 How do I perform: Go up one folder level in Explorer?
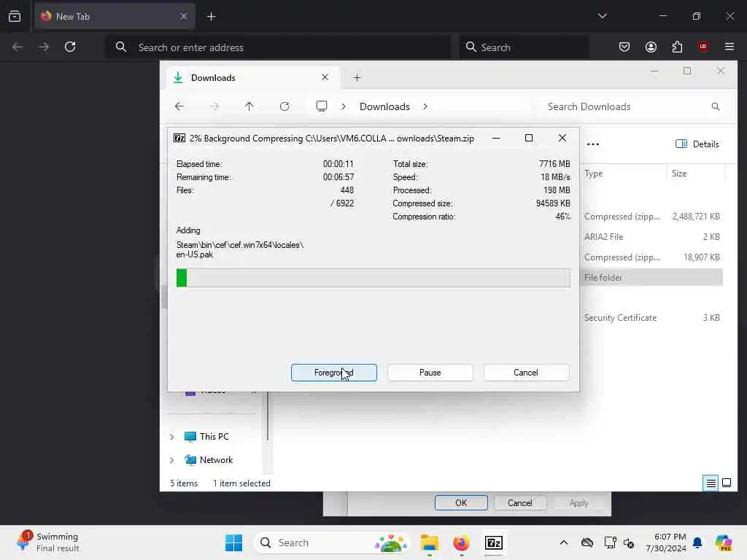pyautogui.click(x=249, y=106)
